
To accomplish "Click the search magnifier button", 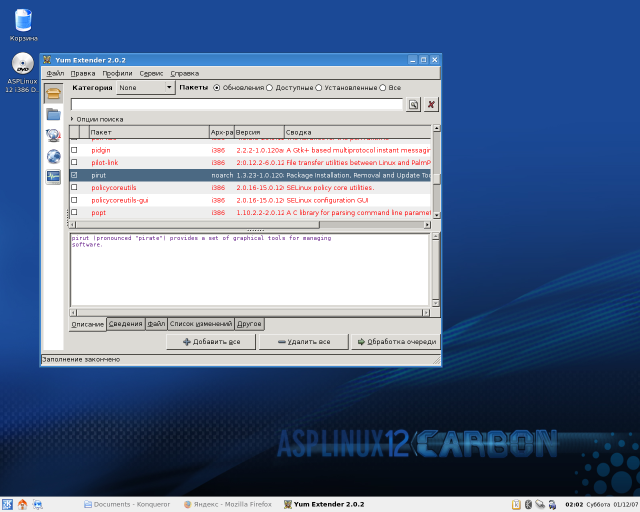I will (x=413, y=105).
